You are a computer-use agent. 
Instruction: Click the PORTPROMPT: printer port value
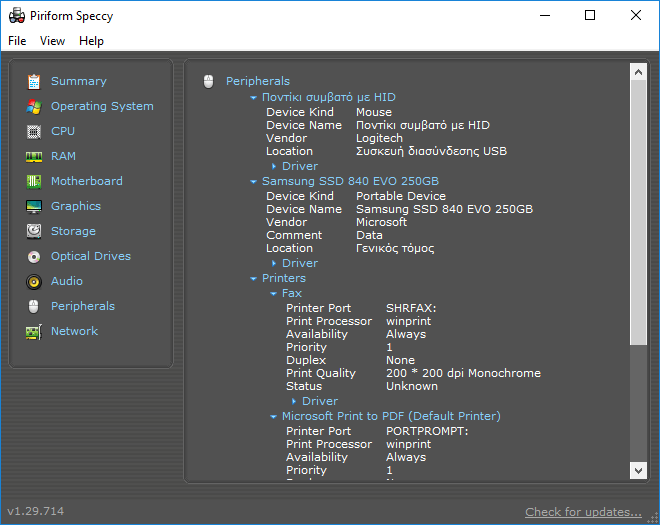pyautogui.click(x=427, y=432)
